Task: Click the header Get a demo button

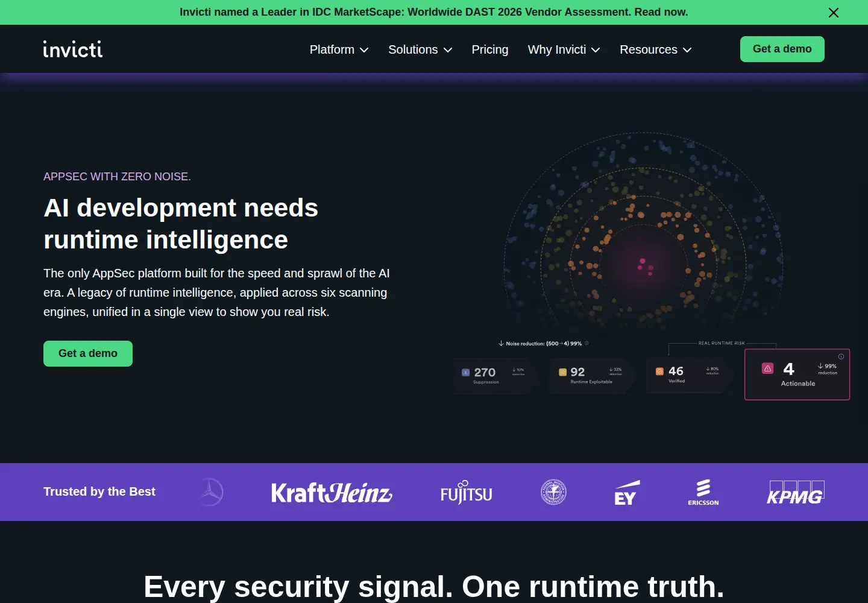Action: [782, 49]
